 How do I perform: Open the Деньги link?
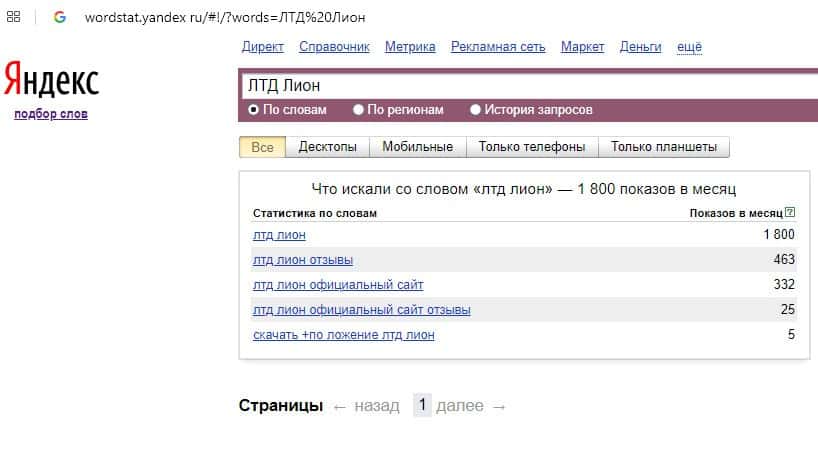coord(640,47)
